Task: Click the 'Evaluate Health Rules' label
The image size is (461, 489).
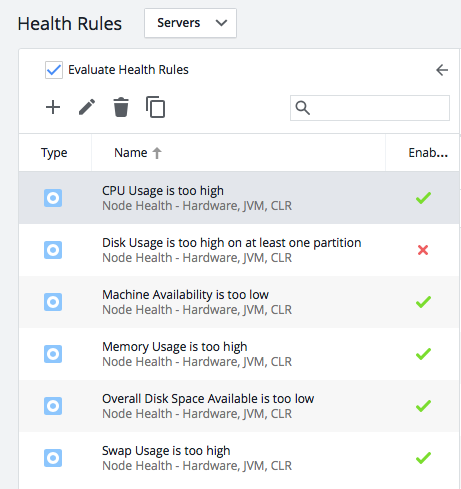Action: tap(128, 70)
